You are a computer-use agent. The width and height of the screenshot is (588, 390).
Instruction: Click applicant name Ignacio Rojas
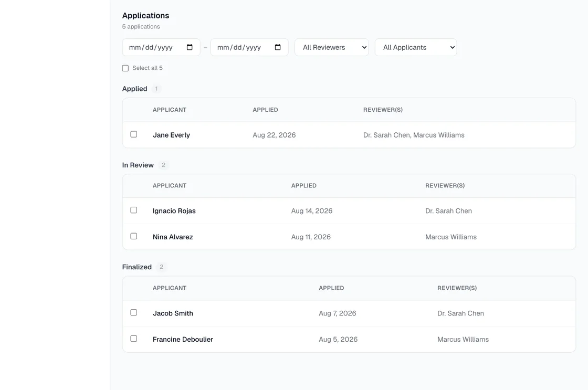(x=174, y=211)
